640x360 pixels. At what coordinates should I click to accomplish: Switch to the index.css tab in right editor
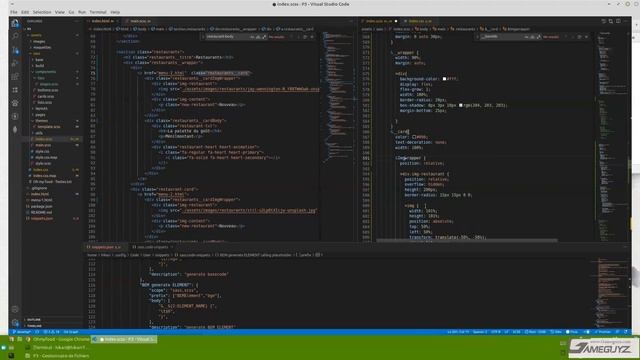pyautogui.click(x=420, y=21)
